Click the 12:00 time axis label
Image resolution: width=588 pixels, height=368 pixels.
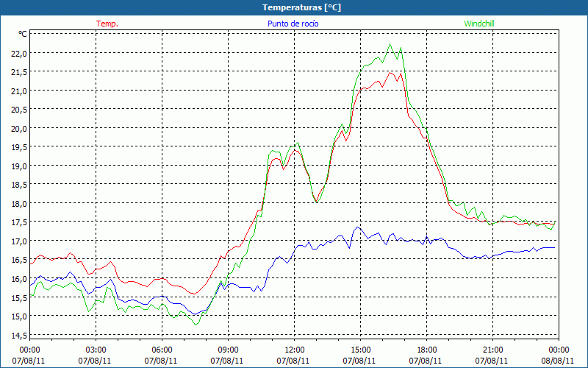295,350
